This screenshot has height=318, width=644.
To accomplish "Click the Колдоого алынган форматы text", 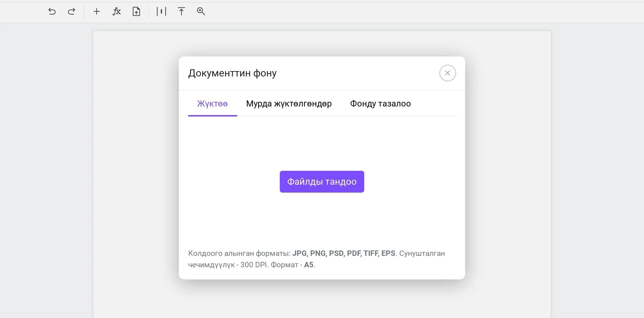I will pyautogui.click(x=239, y=253).
